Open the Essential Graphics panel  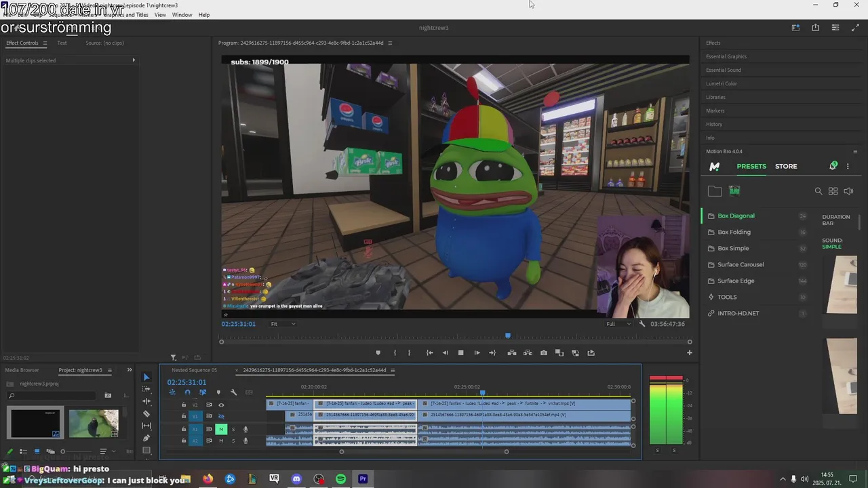coord(726,56)
